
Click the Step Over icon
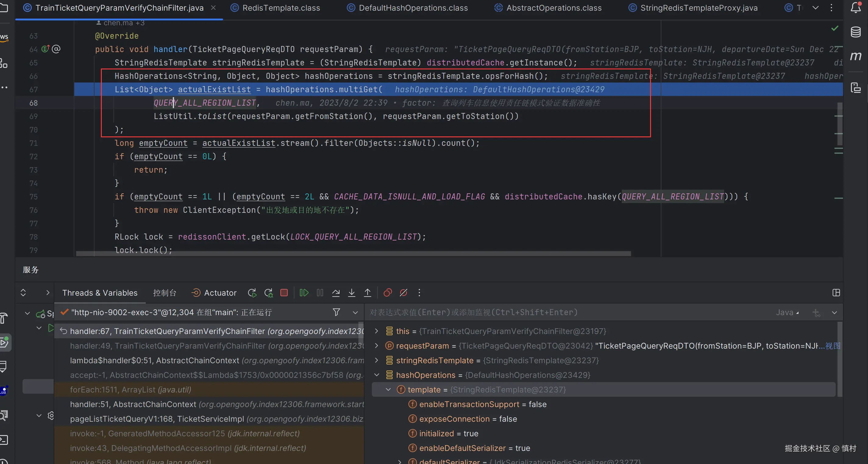[x=336, y=293]
